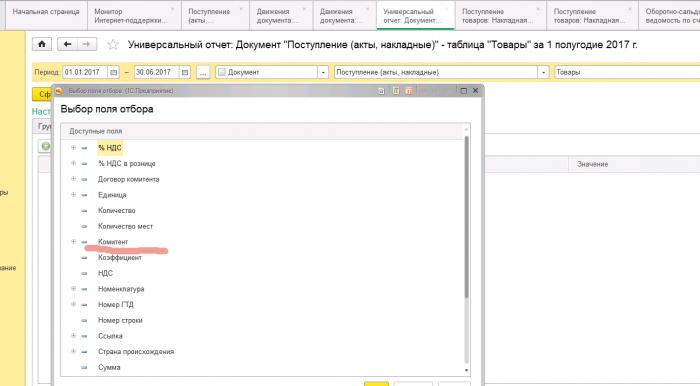This screenshot has height=386, width=700.
Task: Click field icon beside Количество
Action: tap(84, 211)
